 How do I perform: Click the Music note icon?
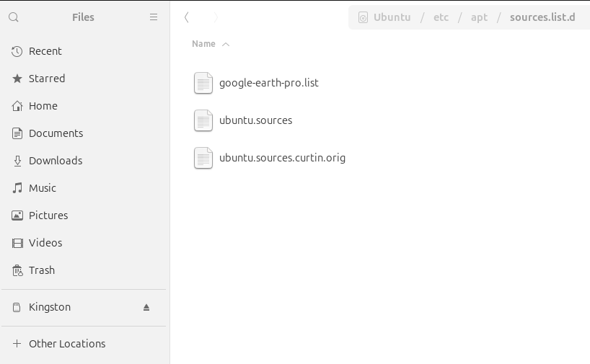click(17, 188)
